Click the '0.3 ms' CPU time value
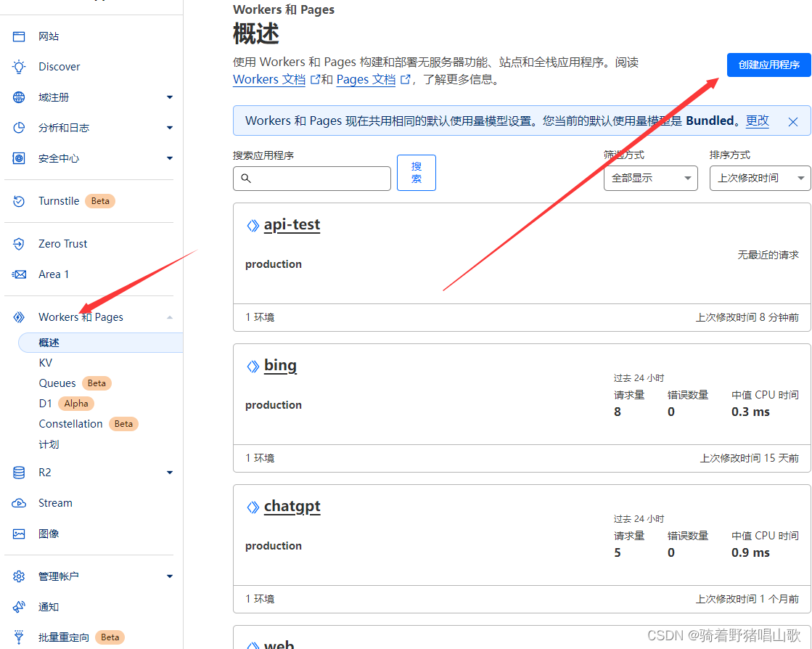This screenshot has height=649, width=812. [750, 412]
